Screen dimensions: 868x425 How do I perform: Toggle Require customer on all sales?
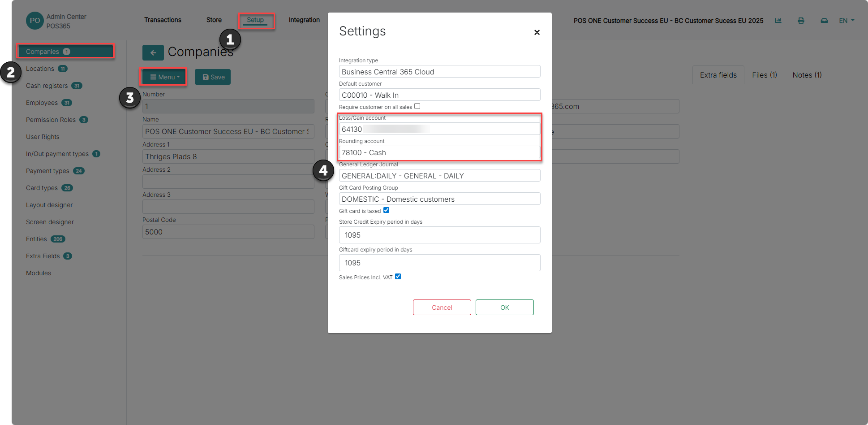pyautogui.click(x=417, y=106)
